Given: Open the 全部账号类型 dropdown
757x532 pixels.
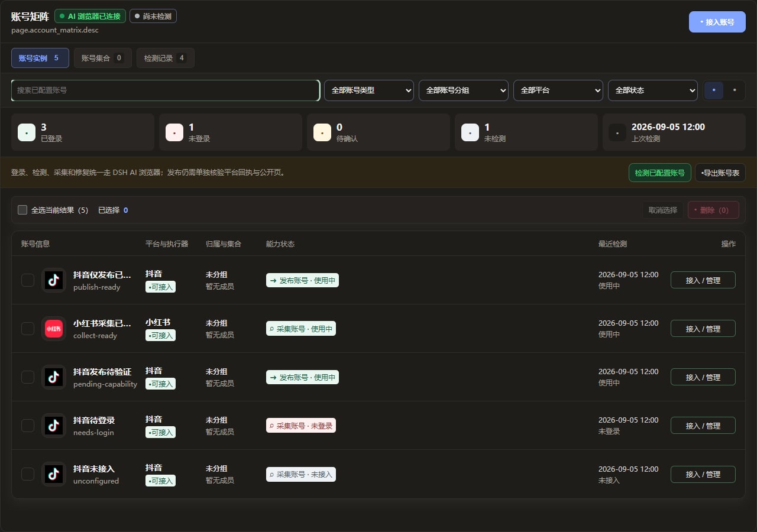Looking at the screenshot, I should 369,90.
